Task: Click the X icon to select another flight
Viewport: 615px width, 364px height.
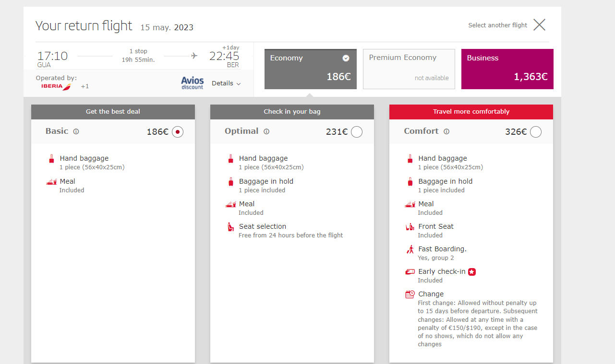Action: (540, 25)
